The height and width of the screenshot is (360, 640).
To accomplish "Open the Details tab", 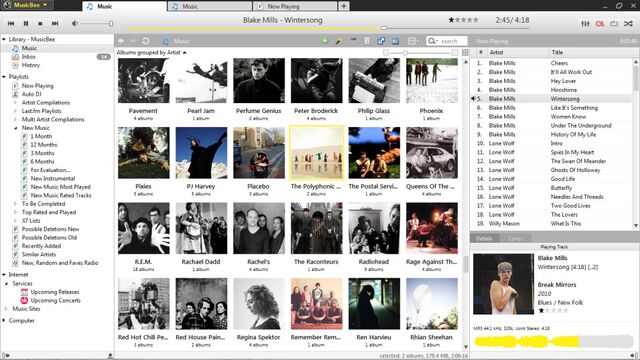I will (x=484, y=238).
